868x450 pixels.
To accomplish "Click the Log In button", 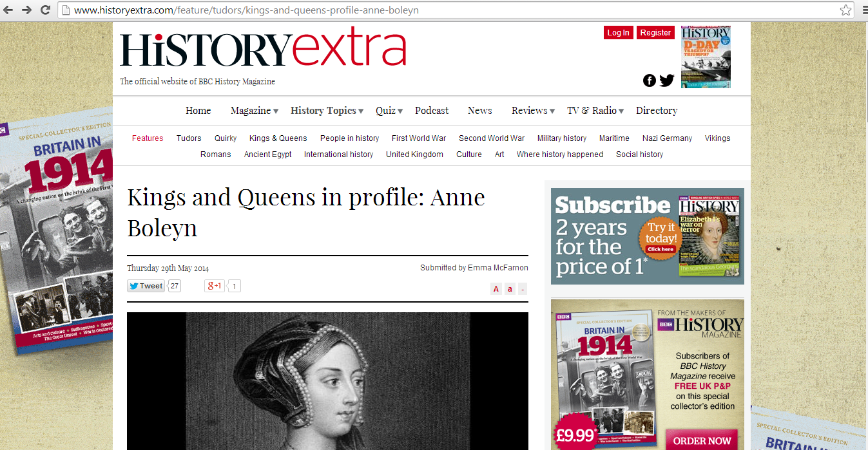I will (x=619, y=33).
